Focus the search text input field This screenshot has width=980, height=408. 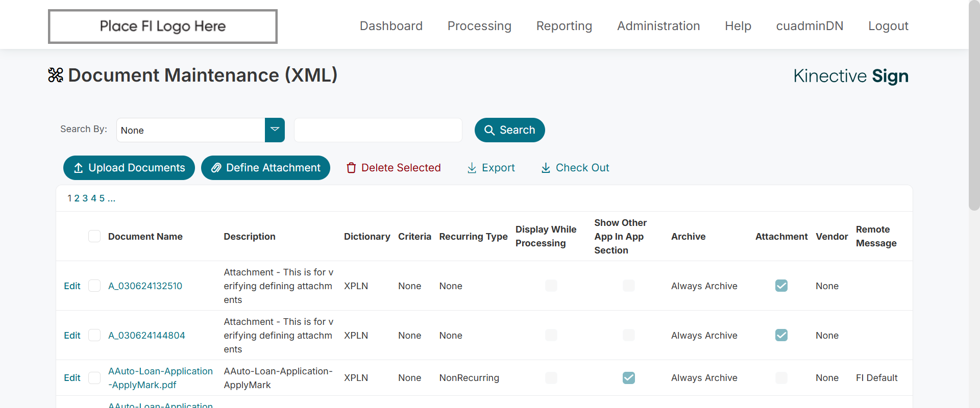coord(378,130)
